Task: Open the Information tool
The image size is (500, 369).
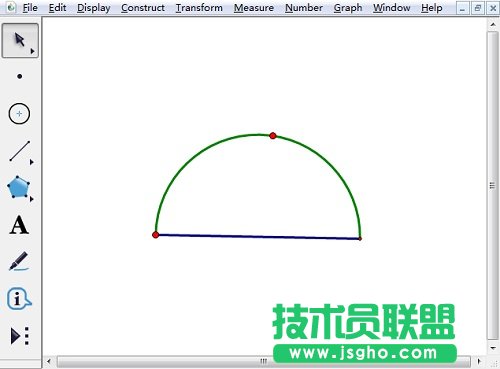Action: [19, 298]
